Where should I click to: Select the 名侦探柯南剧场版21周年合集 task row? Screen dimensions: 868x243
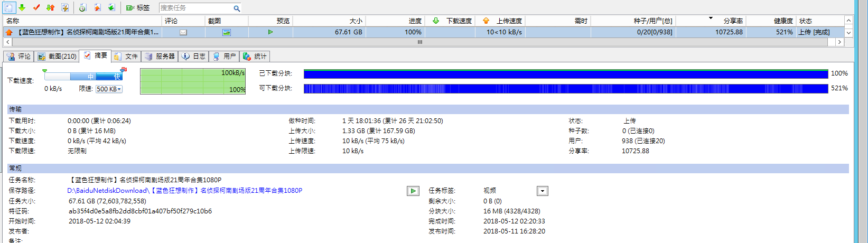(424, 32)
